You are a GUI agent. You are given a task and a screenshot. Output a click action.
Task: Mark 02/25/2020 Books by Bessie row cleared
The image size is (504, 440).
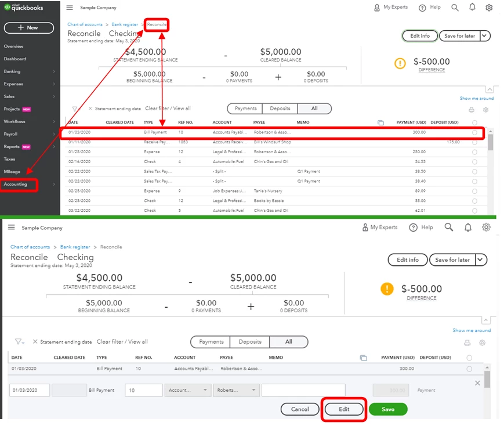[x=474, y=201]
